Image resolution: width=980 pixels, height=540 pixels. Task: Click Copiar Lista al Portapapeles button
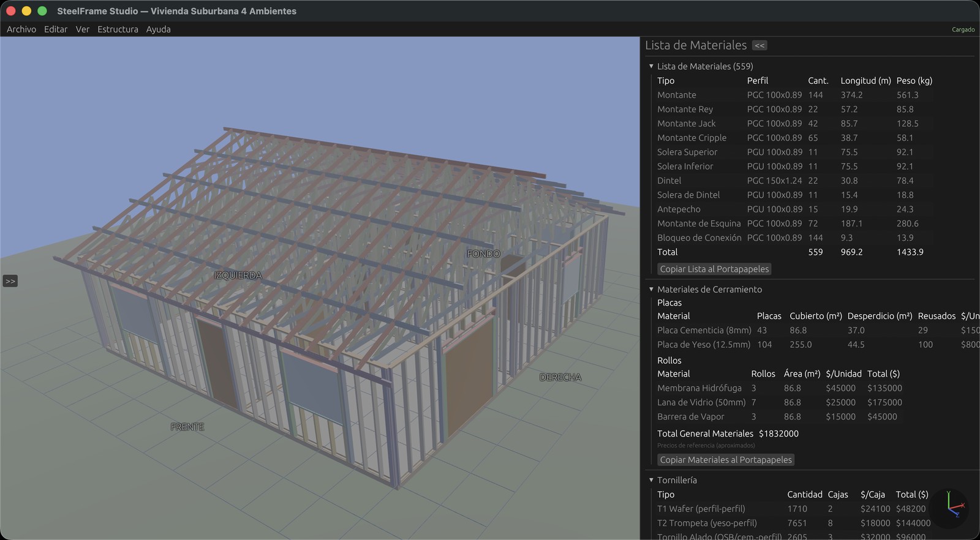[714, 269]
